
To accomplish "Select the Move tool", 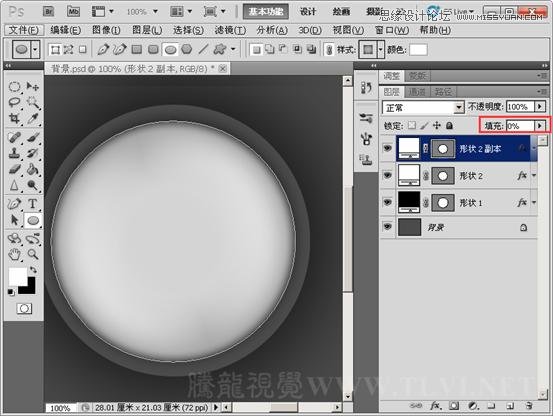I will [33, 86].
